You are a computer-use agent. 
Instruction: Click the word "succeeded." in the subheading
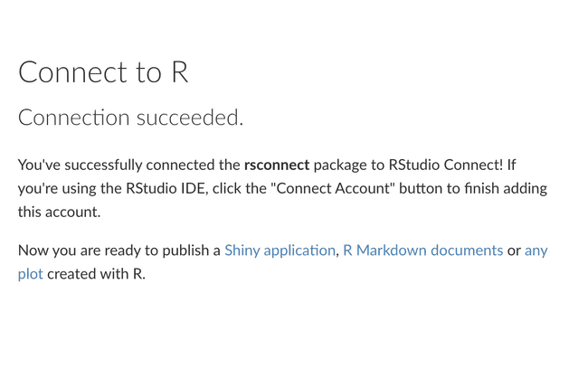pos(190,118)
